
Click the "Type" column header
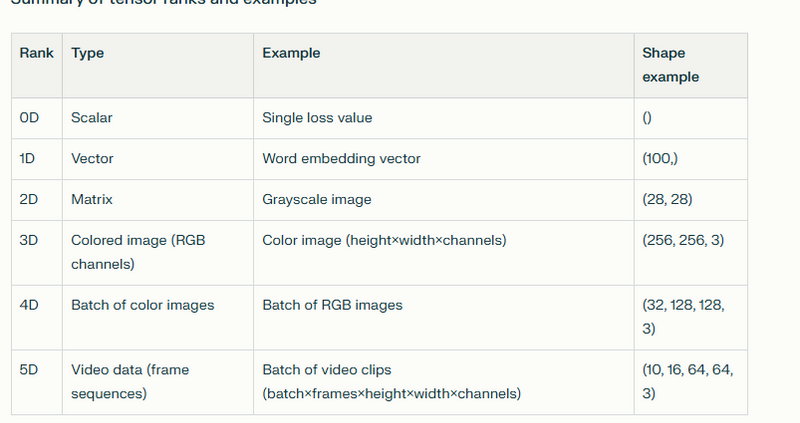point(88,53)
